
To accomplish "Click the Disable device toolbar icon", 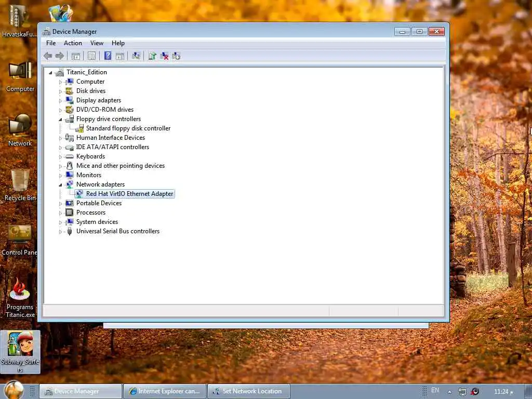I will (x=176, y=56).
